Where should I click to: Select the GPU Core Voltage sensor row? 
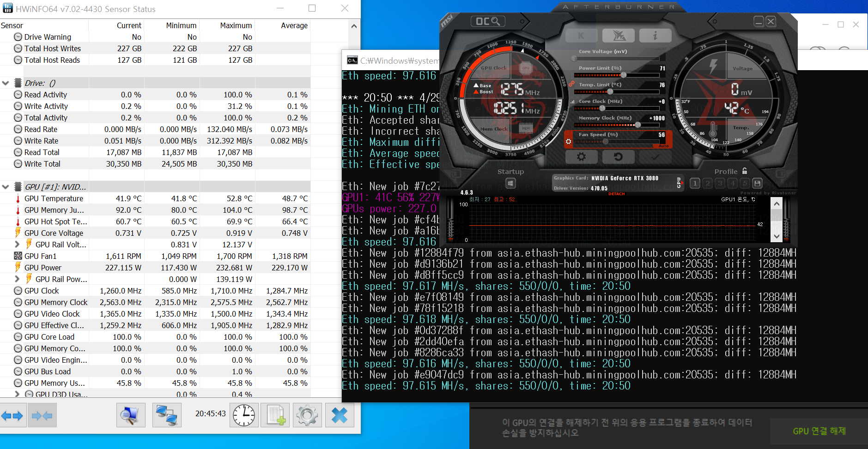[x=155, y=233]
